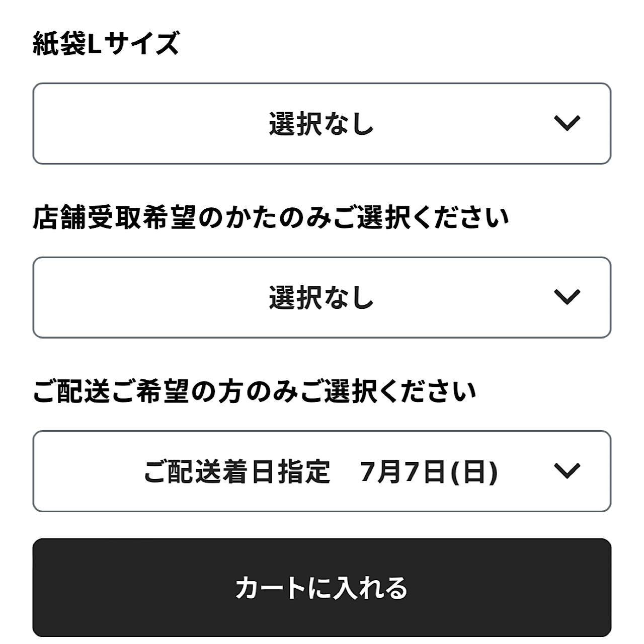Open the 店舗受取希望のかたのみ selection dropdown
Screen dimensions: 644x644
click(x=322, y=297)
